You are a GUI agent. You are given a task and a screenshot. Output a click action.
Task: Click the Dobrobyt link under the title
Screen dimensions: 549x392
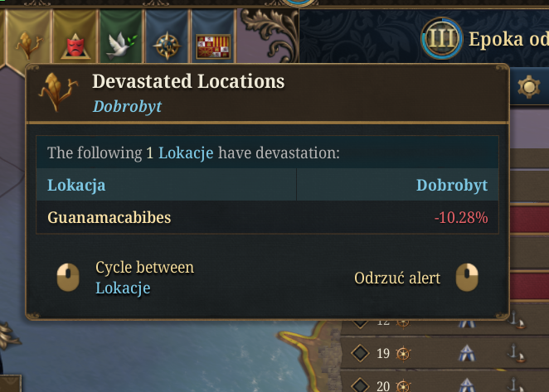click(x=127, y=106)
